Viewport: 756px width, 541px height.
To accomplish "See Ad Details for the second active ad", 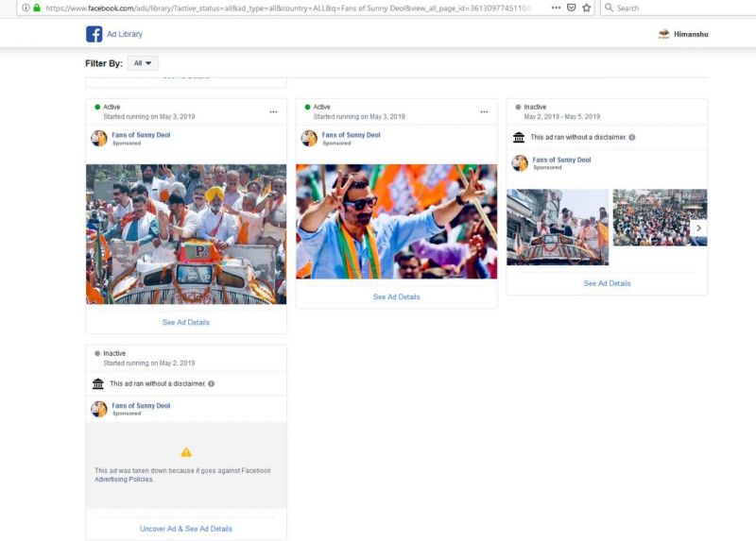I will tap(396, 296).
